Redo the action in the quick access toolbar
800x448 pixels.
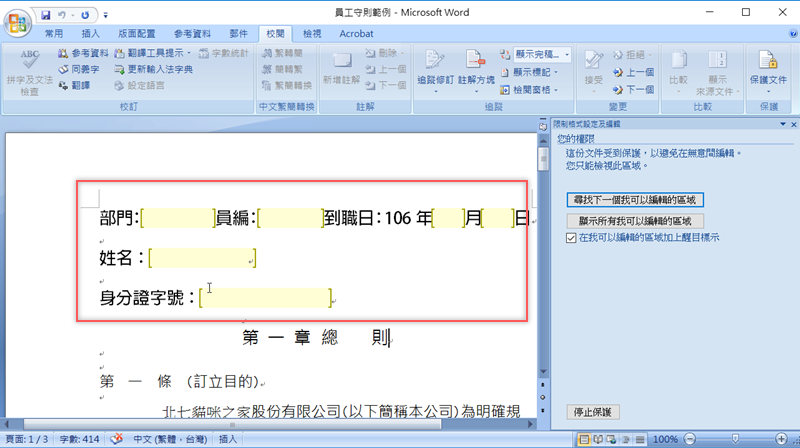pos(85,15)
